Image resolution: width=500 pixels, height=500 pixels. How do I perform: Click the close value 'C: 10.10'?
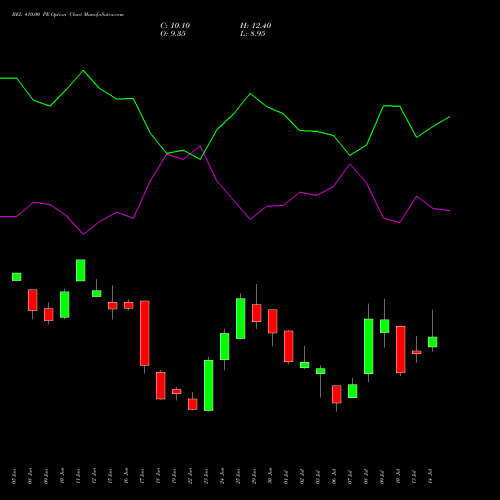pos(175,26)
